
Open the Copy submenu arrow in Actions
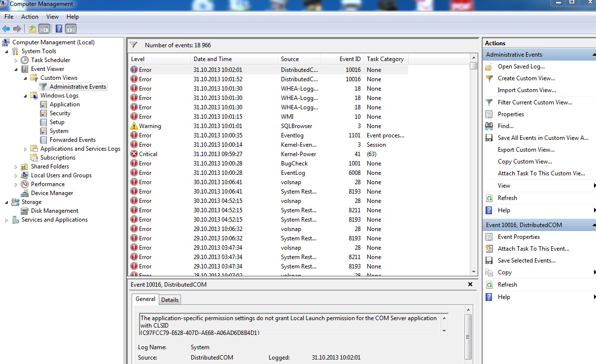pos(595,272)
